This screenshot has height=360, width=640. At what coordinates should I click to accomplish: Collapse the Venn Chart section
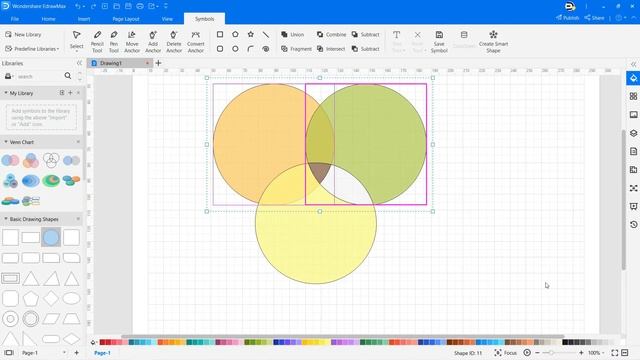(6, 142)
